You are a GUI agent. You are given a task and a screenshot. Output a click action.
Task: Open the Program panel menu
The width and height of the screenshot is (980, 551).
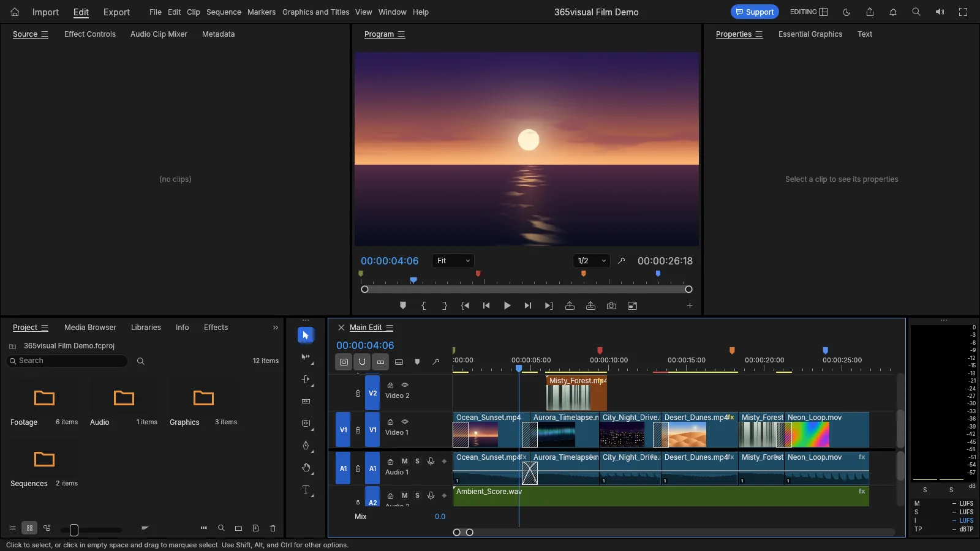tap(401, 34)
